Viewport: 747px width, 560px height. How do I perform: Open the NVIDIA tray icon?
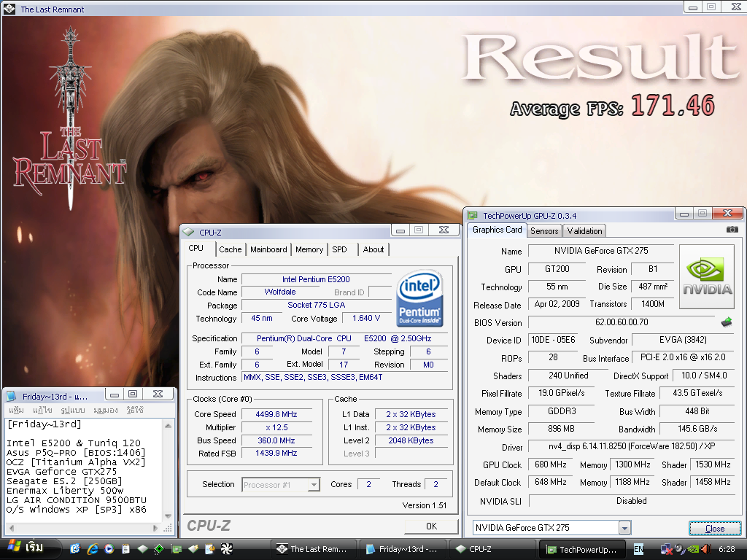pyautogui.click(x=693, y=549)
